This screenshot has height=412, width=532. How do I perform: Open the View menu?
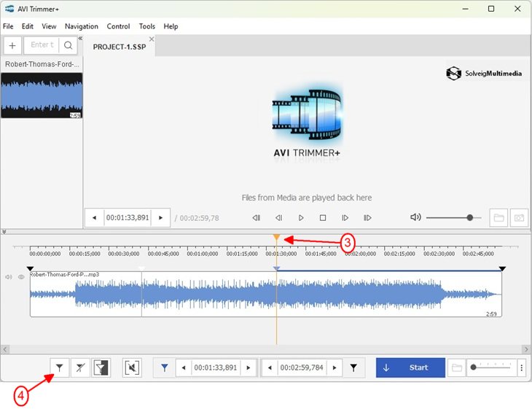point(49,26)
